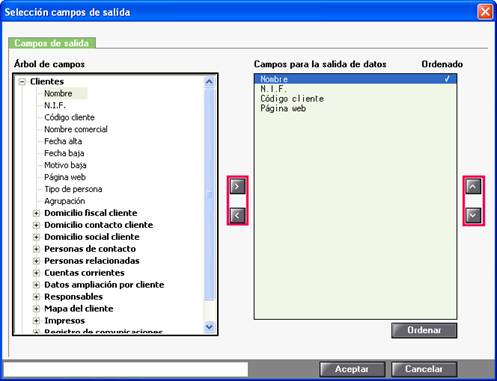The width and height of the screenshot is (497, 381).
Task: Close the Selección campos de salida dialog
Action: [485, 12]
